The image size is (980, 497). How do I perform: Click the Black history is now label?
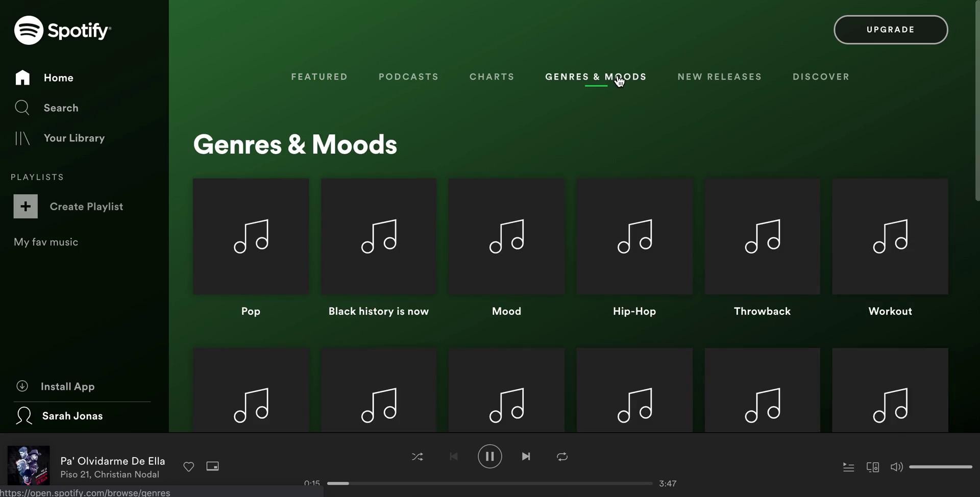(379, 311)
